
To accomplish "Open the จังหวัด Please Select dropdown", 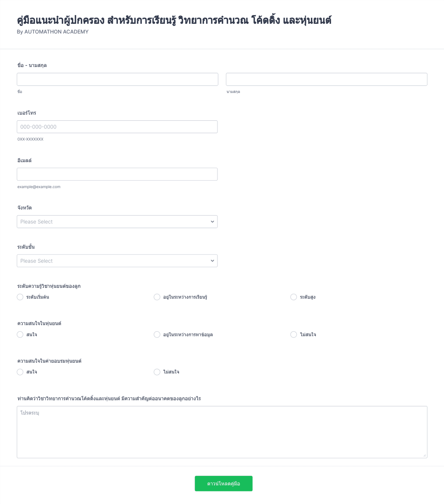I will [x=117, y=221].
